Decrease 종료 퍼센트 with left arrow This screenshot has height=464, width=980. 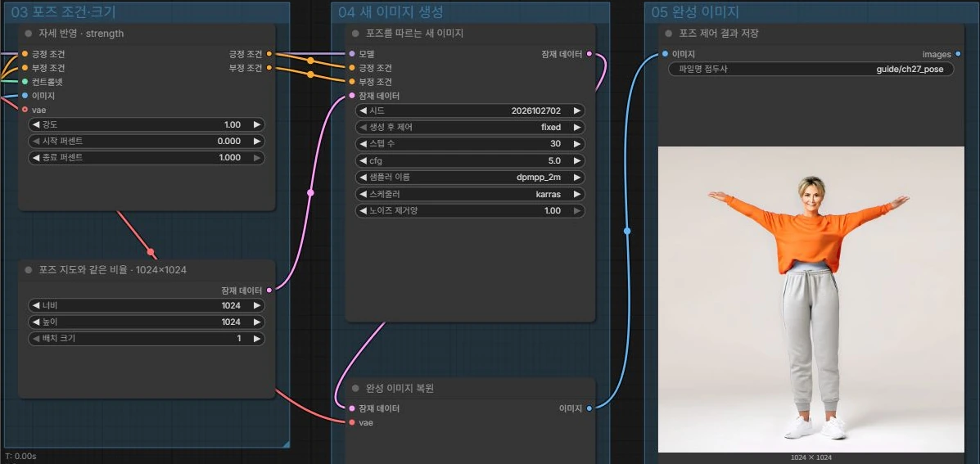[x=36, y=158]
